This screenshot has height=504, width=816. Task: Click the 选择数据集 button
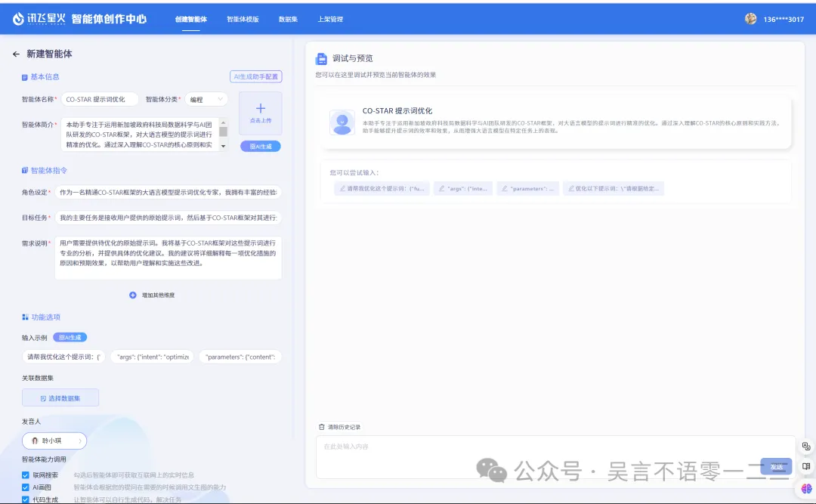coord(60,398)
